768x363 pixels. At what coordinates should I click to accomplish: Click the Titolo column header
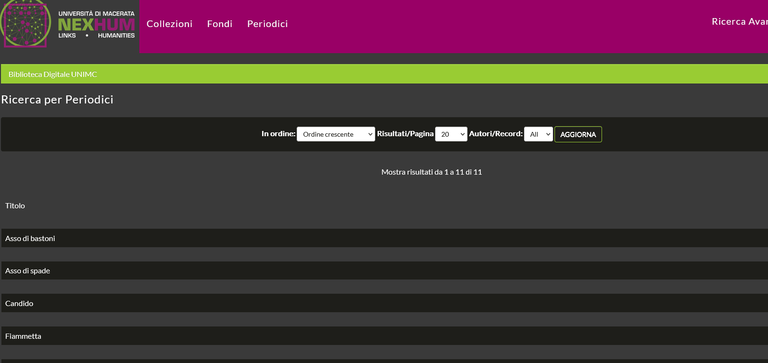pyautogui.click(x=15, y=206)
